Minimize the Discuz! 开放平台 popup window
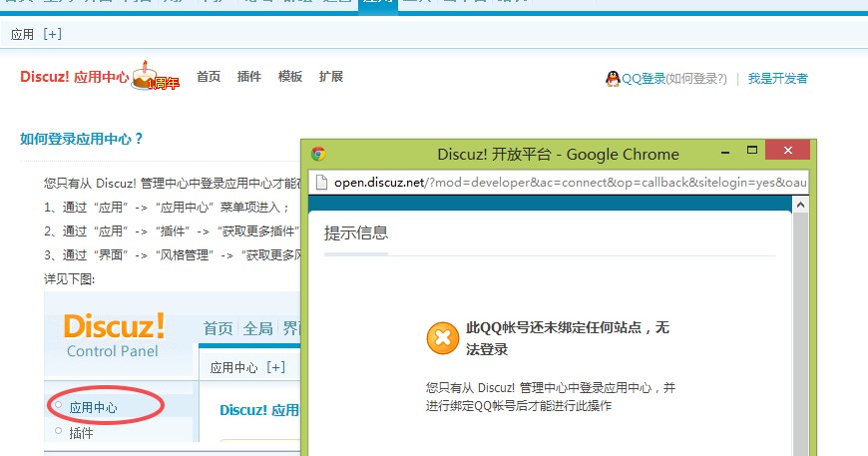This screenshot has height=456, width=868. point(725,151)
